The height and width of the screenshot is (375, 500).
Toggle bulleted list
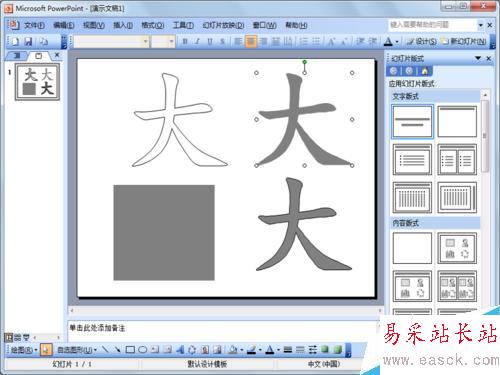(x=316, y=42)
